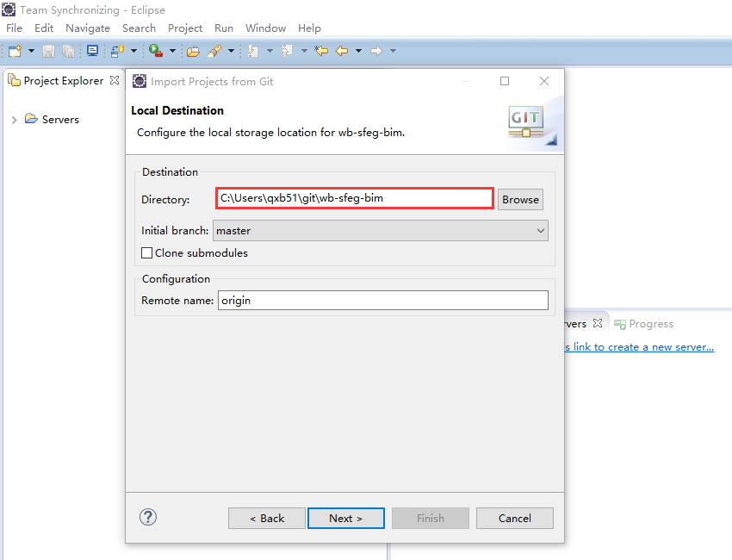732x560 pixels.
Task: Click the Search flashlight icon
Action: [214, 51]
